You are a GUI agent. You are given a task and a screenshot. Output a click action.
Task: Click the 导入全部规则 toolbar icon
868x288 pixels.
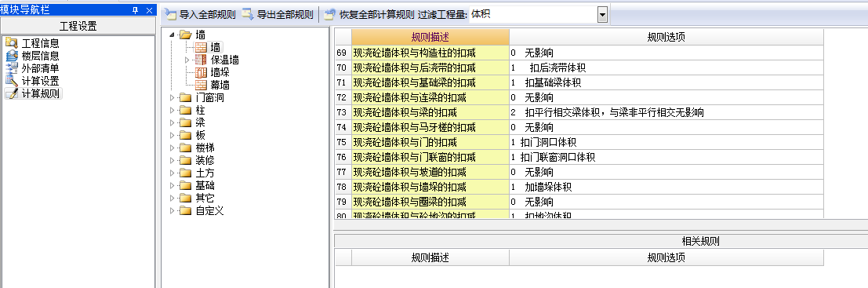[171, 15]
